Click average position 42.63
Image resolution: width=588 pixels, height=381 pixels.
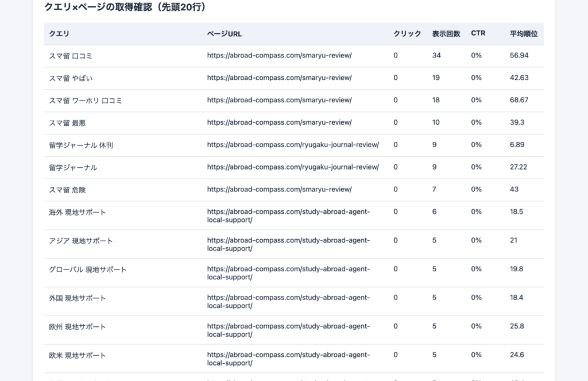point(519,78)
